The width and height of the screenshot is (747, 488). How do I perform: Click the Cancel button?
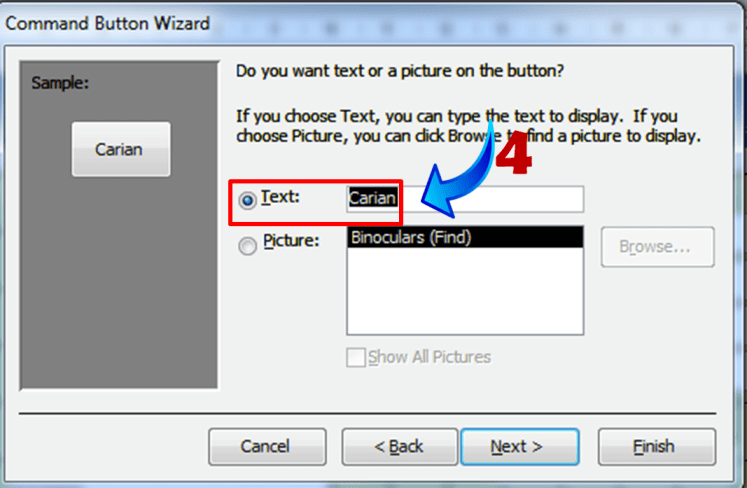[x=267, y=447]
